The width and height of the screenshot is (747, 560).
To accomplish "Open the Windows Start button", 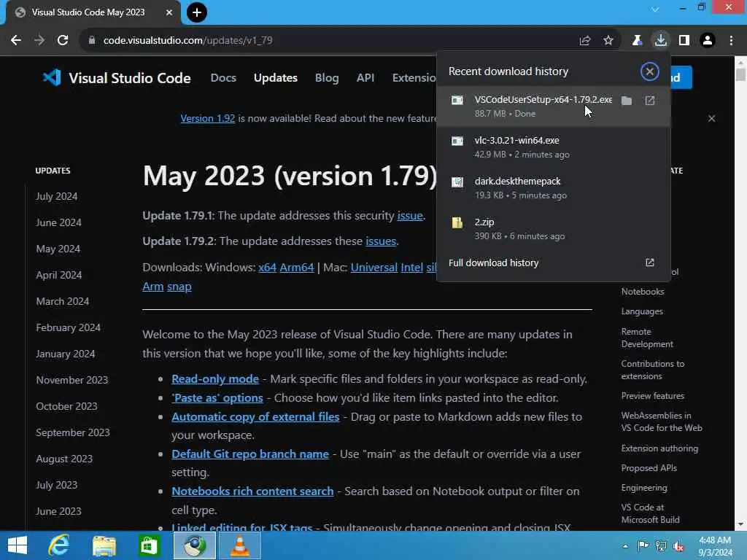I will 18,545.
